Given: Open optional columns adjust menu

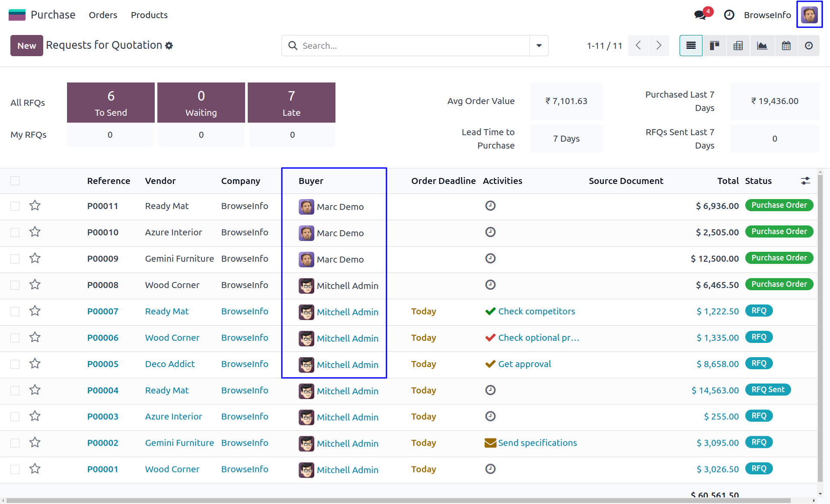Looking at the screenshot, I should click(x=805, y=181).
